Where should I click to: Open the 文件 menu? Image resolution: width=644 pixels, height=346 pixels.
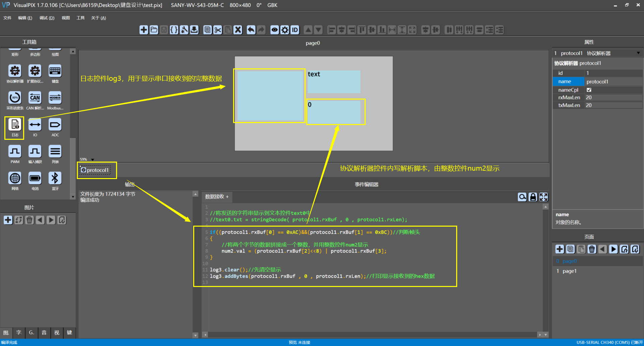click(7, 18)
